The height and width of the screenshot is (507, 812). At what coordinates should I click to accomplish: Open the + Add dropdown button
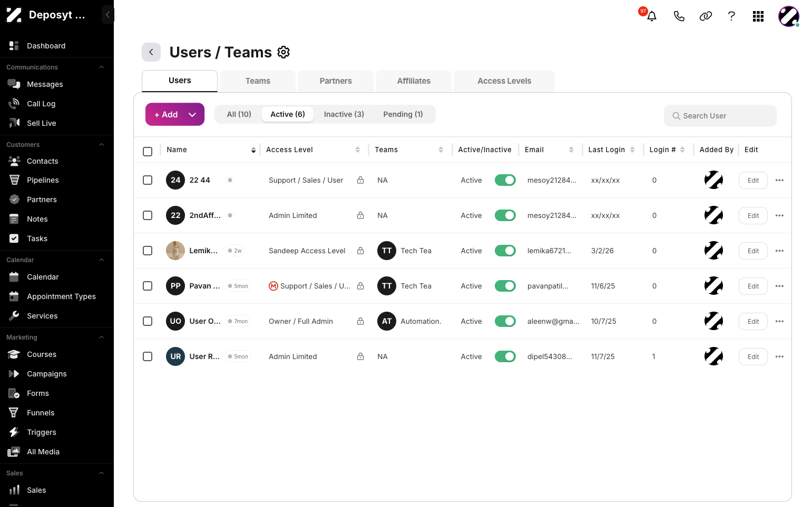(x=175, y=114)
